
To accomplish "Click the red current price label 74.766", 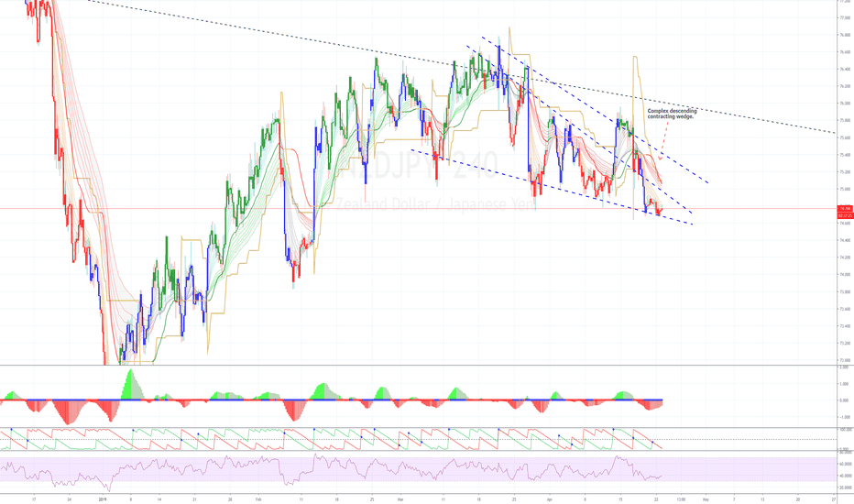I will pyautogui.click(x=845, y=209).
